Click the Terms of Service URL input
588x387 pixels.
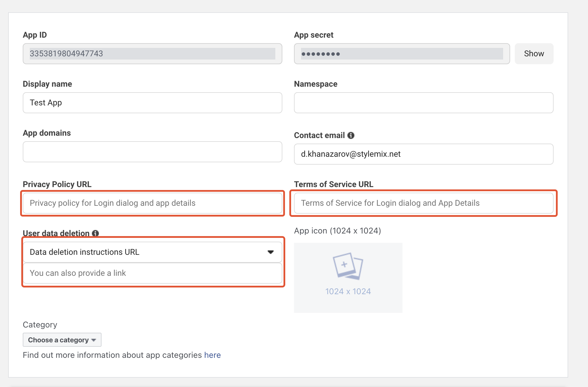tap(423, 203)
